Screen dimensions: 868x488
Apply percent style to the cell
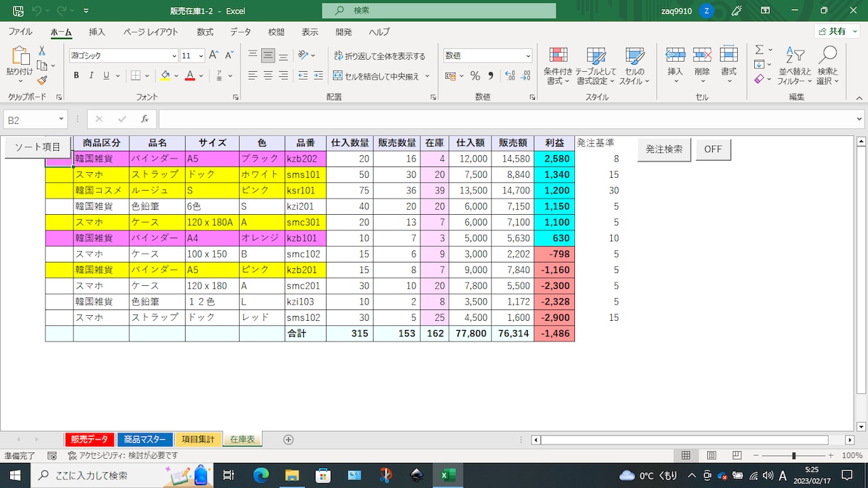(x=475, y=76)
